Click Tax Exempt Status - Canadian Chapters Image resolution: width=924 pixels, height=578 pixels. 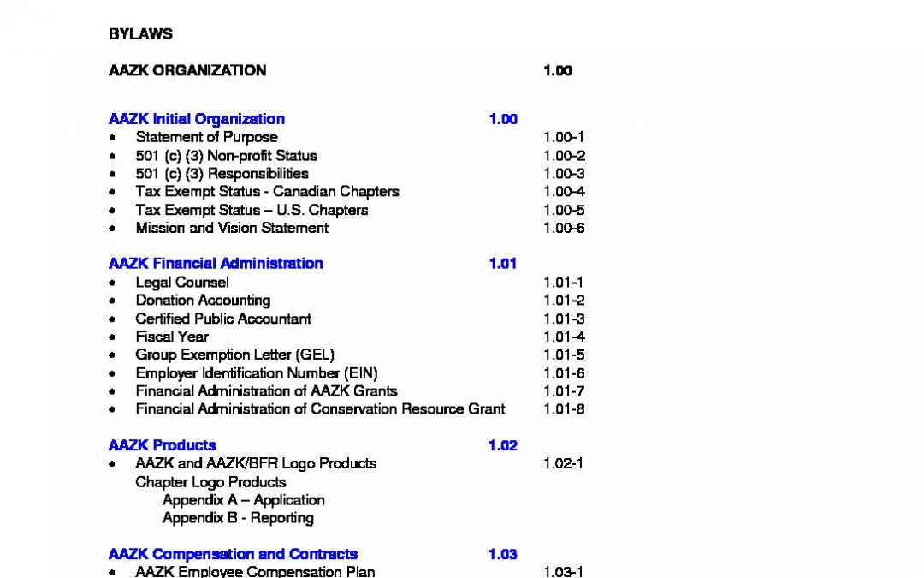(x=267, y=192)
